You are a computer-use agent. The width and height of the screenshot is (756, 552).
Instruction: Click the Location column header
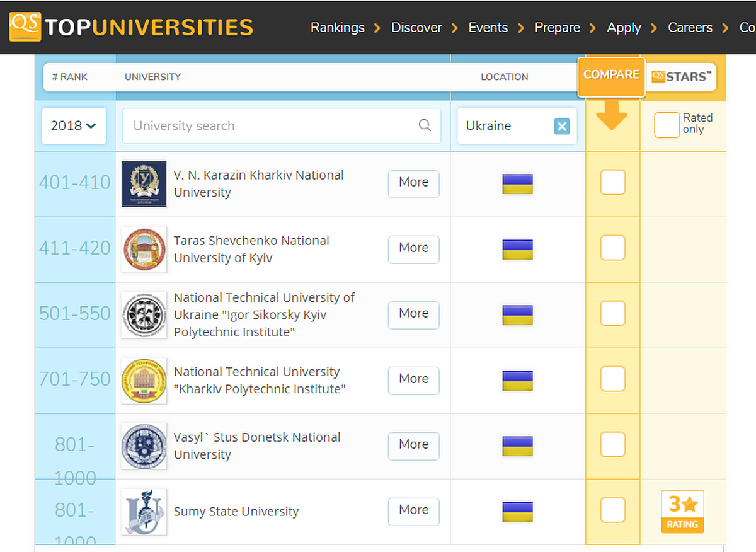[505, 77]
